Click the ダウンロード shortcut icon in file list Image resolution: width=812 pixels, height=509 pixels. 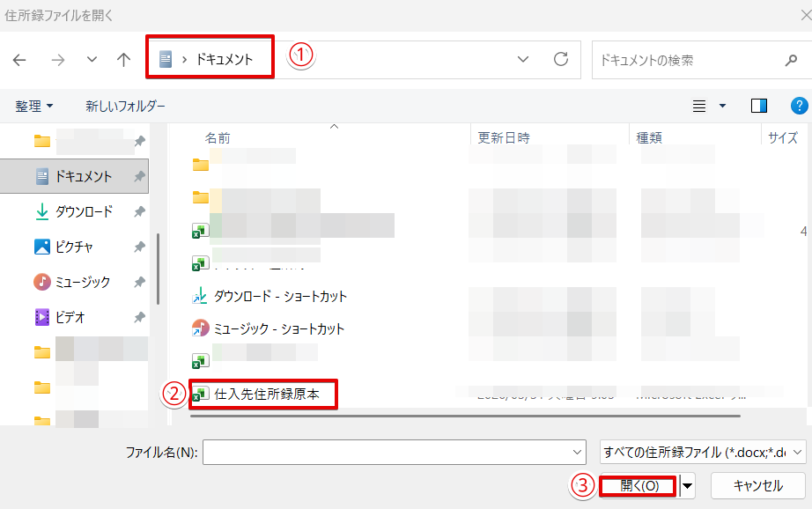pyautogui.click(x=200, y=296)
